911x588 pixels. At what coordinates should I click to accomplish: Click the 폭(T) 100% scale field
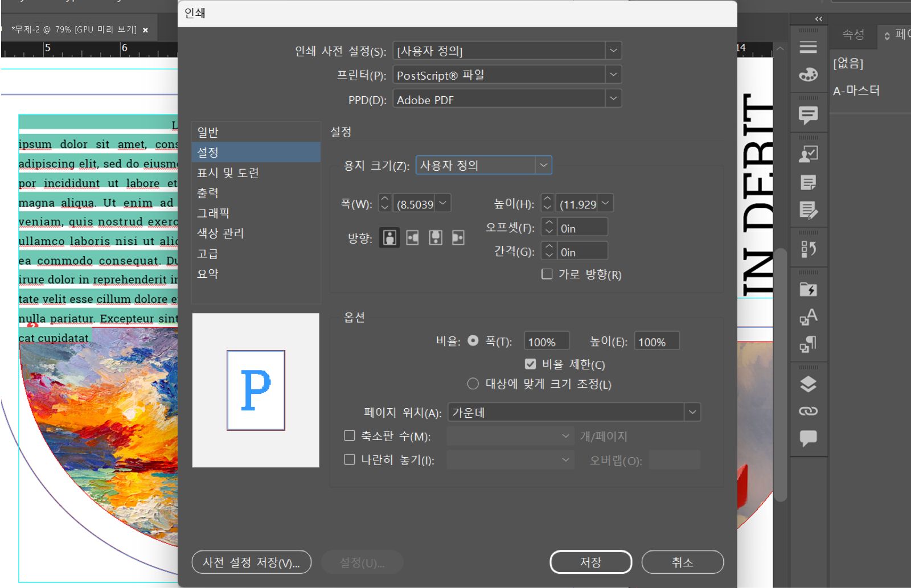546,341
